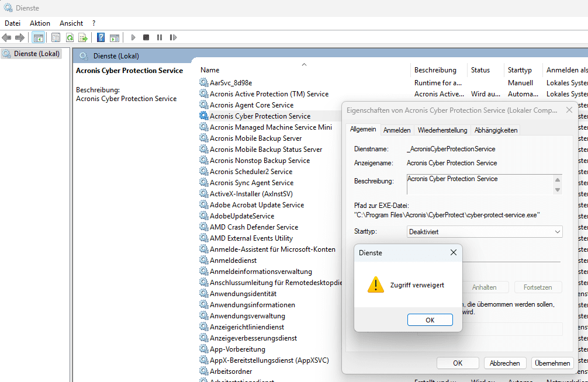The width and height of the screenshot is (588, 382).
Task: Pause the service with the pause icon
Action: [x=160, y=37]
